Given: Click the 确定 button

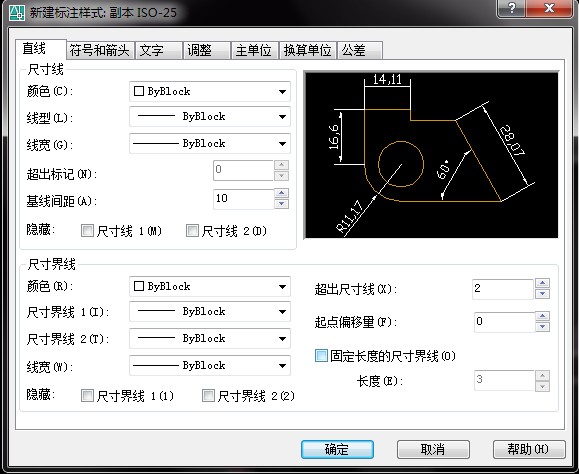Looking at the screenshot, I should tap(337, 449).
